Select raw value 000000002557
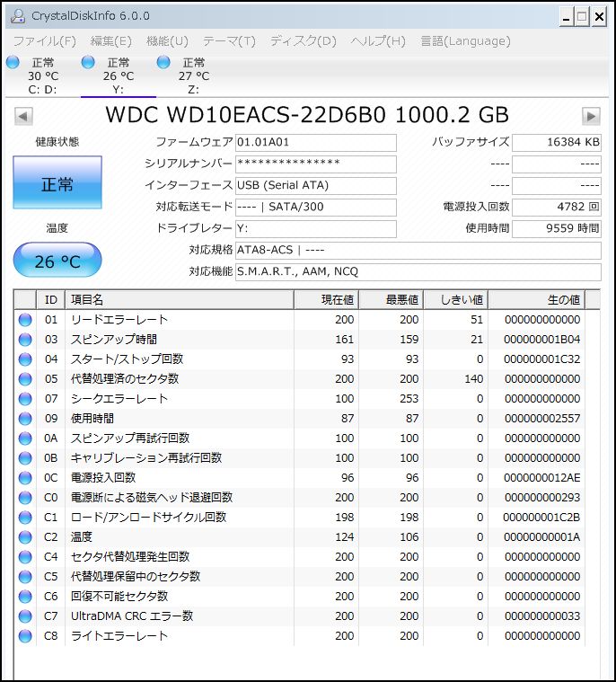Image resolution: width=616 pixels, height=682 pixels. click(542, 419)
